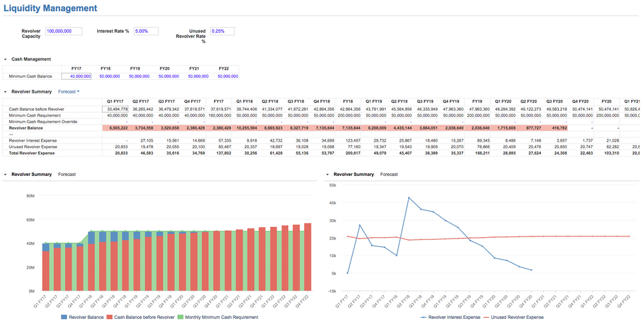Open the Forecast dropdown above the table
The height and width of the screenshot is (326, 644).
69,92
